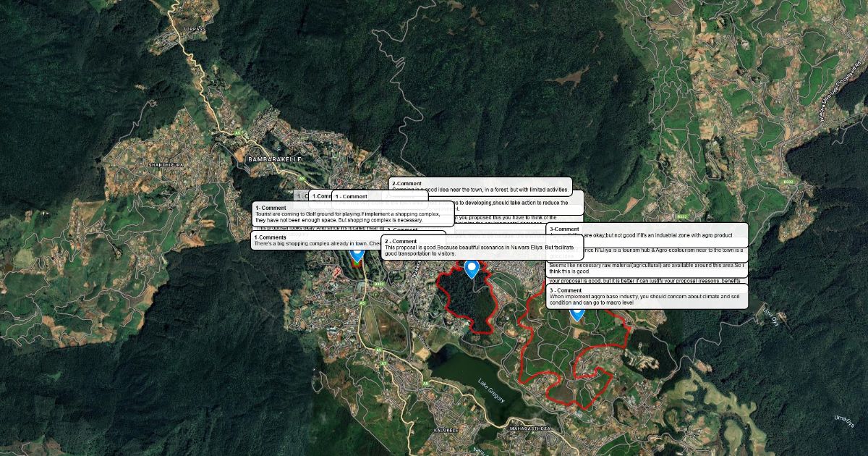Click the KALUKELE place label

tap(446, 430)
